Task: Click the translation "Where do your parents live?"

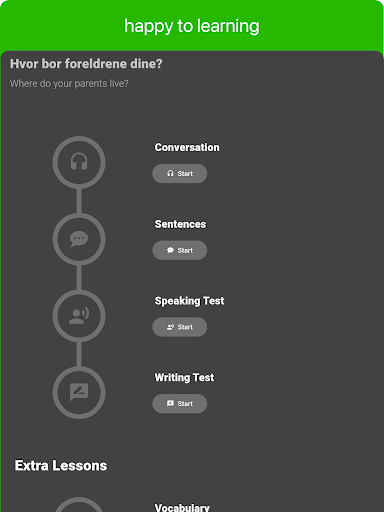Action: pyautogui.click(x=69, y=84)
